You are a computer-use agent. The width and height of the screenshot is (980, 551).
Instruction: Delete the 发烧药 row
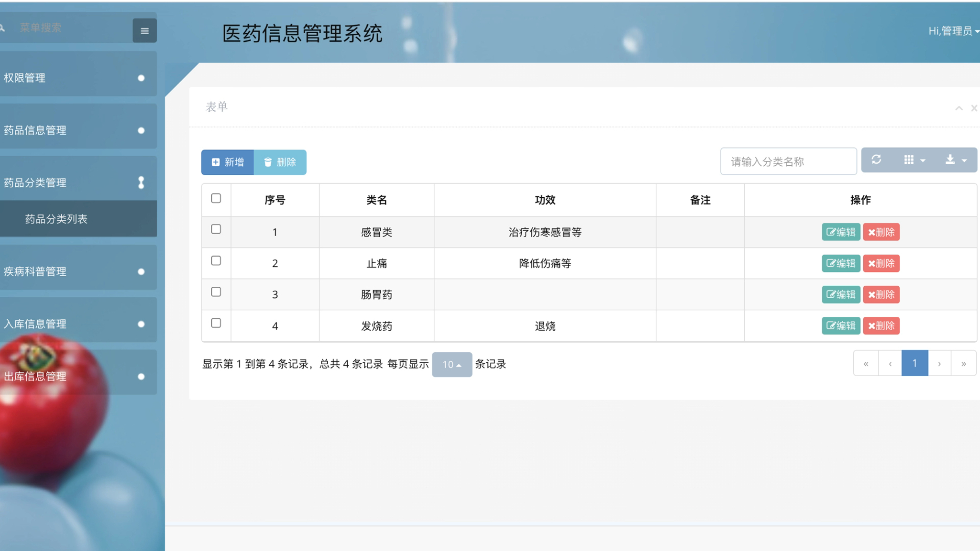click(x=881, y=325)
